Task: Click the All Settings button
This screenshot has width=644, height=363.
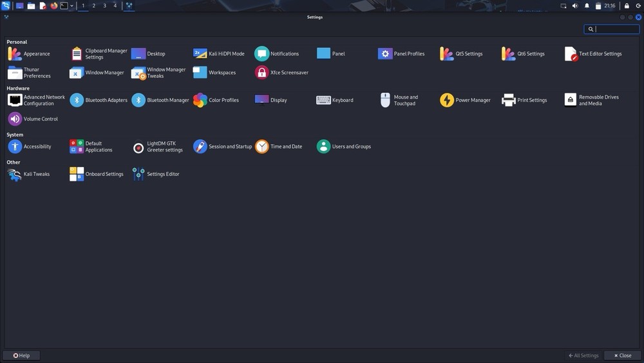Action: (583, 356)
